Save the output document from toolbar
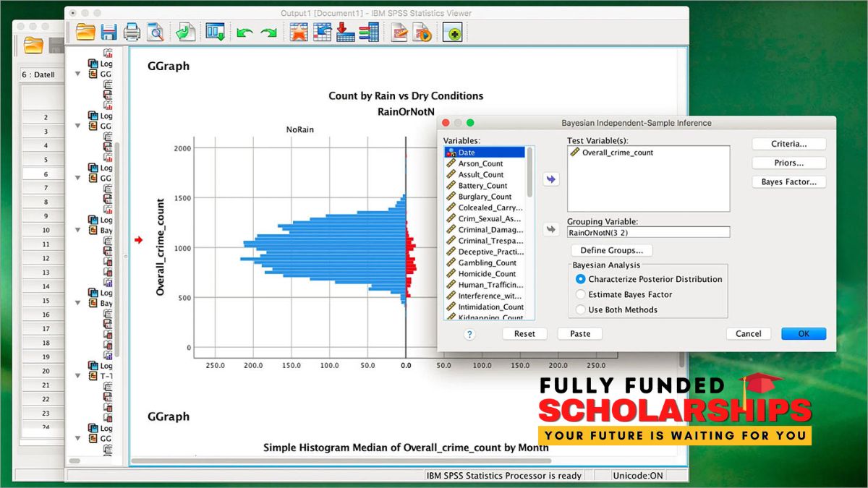Screen dimensions: 868x488 (109, 32)
